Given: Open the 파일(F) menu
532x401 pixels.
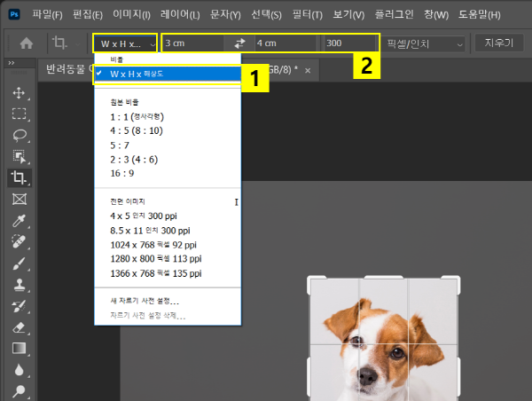Looking at the screenshot, I should point(47,14).
